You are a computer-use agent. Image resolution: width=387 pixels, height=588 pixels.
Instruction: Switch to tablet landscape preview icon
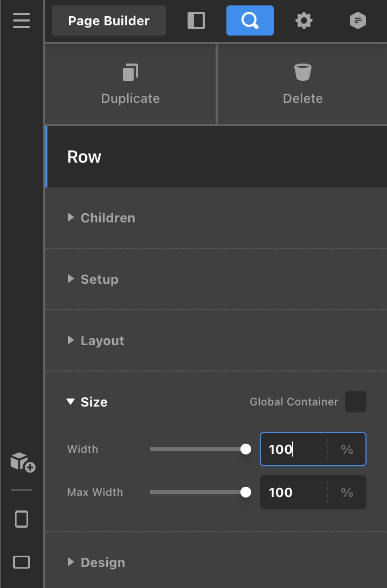coord(22,562)
